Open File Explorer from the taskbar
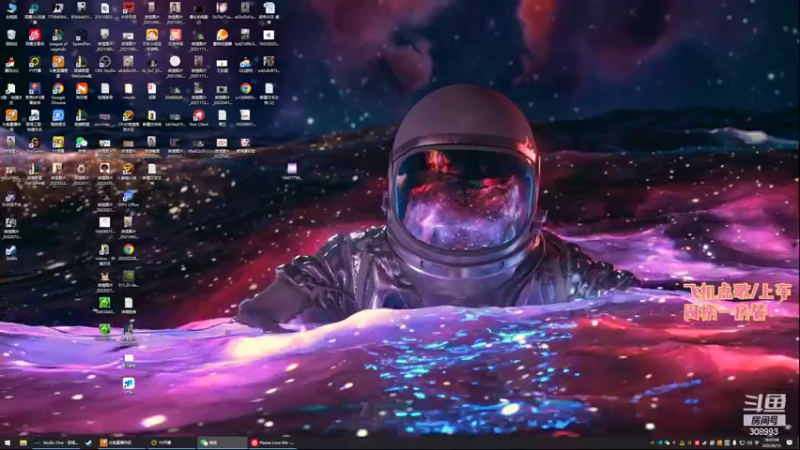Image resolution: width=800 pixels, height=450 pixels. pyautogui.click(x=23, y=442)
